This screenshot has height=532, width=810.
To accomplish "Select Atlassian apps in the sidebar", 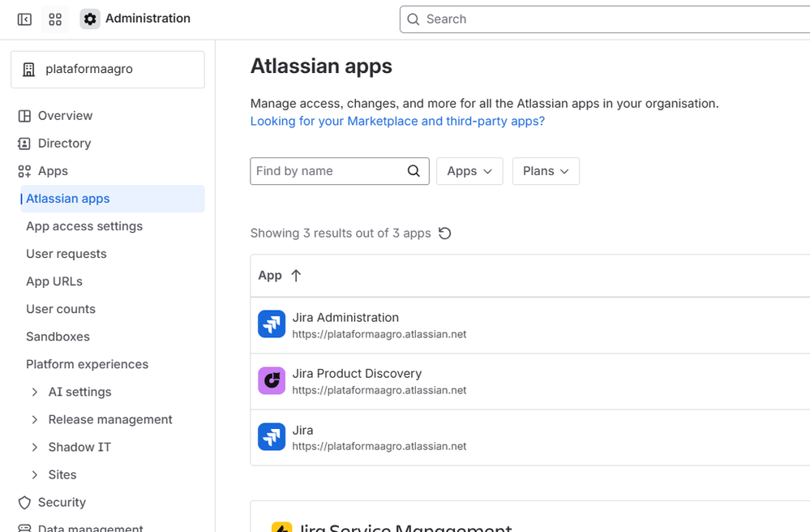I will click(113, 199).
